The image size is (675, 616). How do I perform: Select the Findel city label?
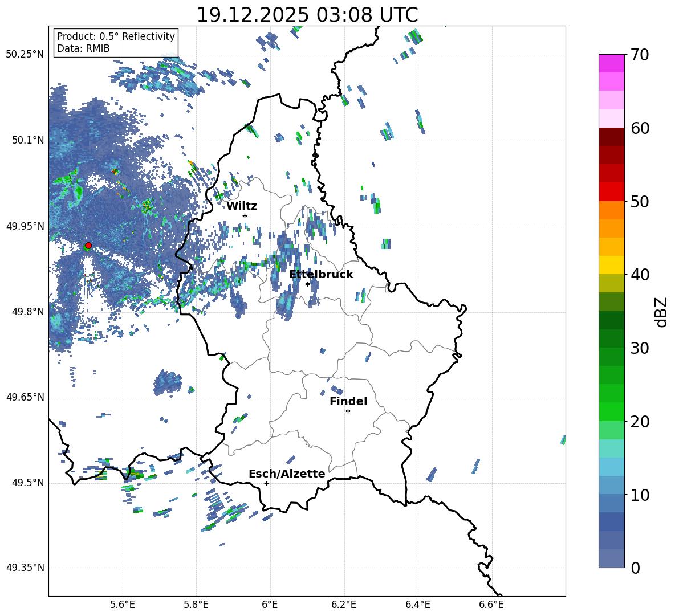point(348,401)
